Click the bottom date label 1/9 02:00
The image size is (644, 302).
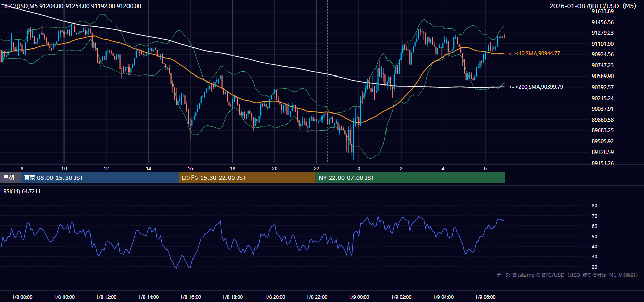click(401, 297)
